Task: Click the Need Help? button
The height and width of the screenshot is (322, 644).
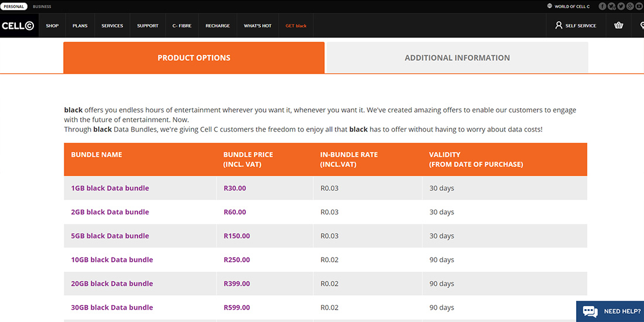Action: pyautogui.click(x=610, y=311)
